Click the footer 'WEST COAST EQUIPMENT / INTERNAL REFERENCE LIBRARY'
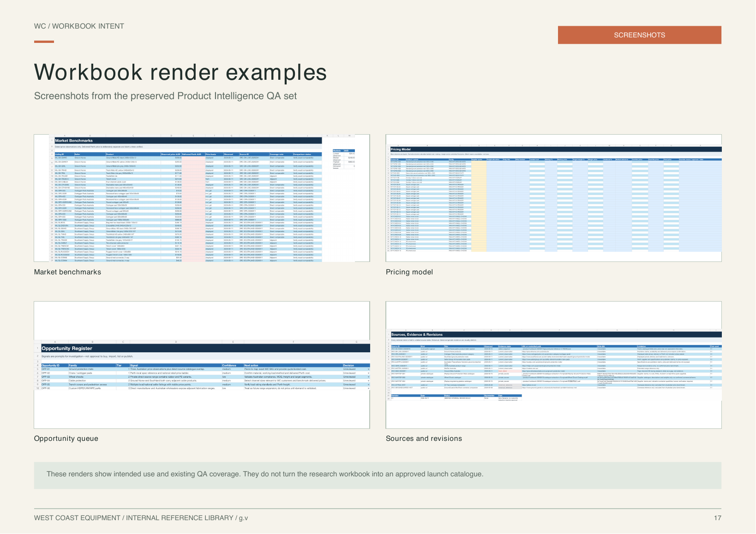 coord(141,518)
